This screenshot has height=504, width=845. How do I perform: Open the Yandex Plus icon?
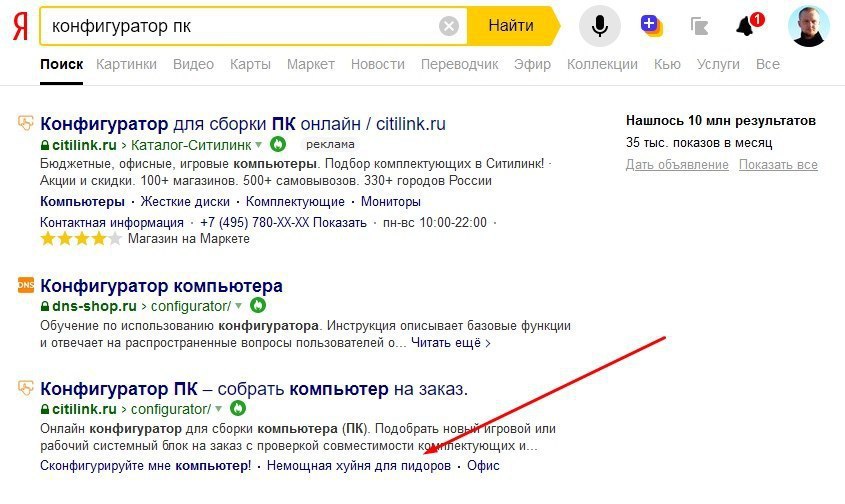[651, 25]
